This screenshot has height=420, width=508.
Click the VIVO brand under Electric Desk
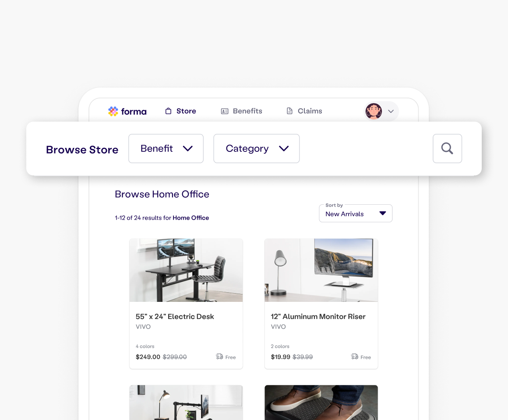click(x=143, y=327)
